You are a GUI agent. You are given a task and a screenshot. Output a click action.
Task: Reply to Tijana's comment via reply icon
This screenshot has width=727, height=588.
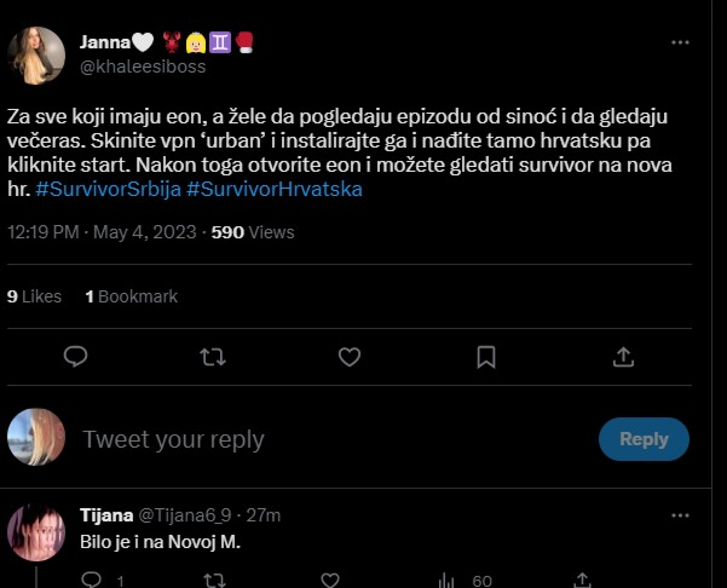(x=91, y=579)
